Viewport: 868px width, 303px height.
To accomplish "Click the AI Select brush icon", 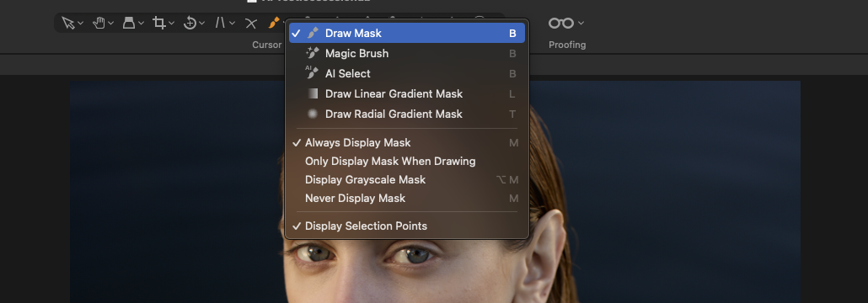I will pos(312,73).
